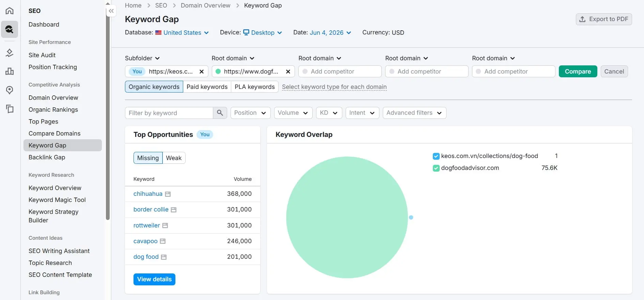Collapse sidebar with double chevron icon
Image resolution: width=644 pixels, height=300 pixels.
coord(111,11)
